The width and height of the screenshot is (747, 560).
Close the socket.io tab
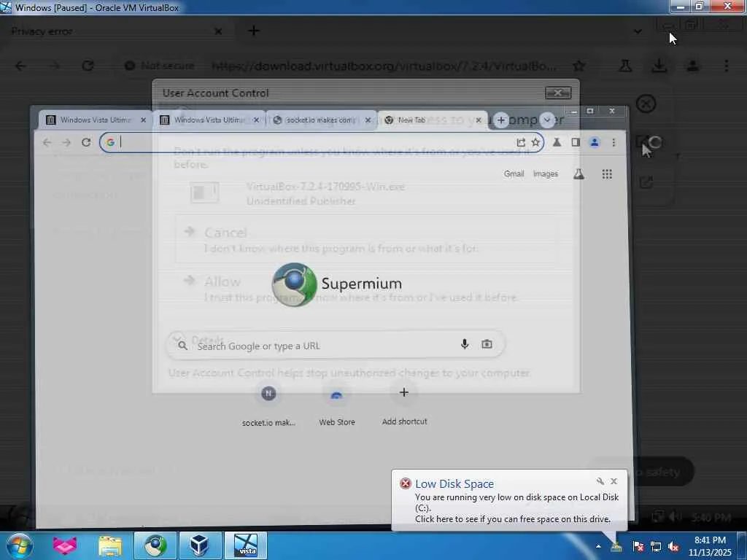point(368,120)
